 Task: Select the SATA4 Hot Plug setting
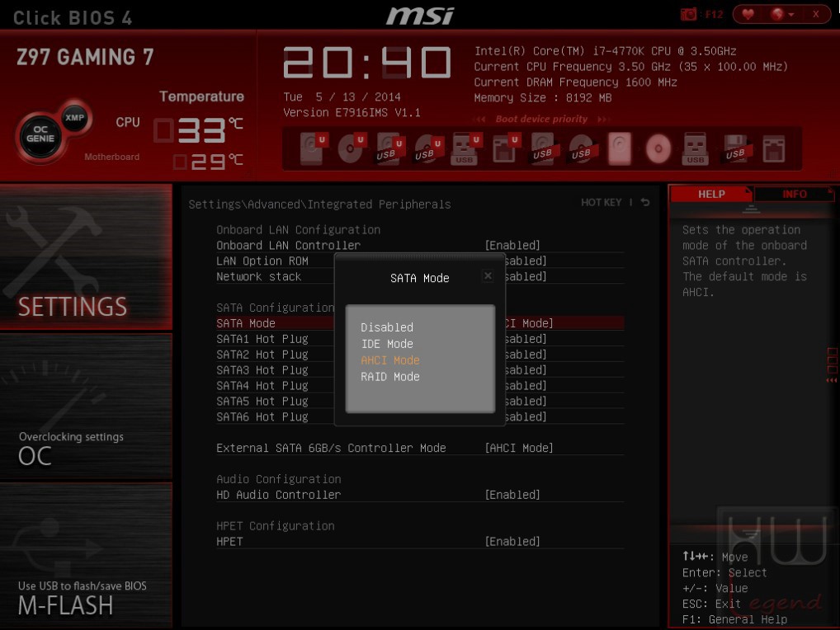262,385
